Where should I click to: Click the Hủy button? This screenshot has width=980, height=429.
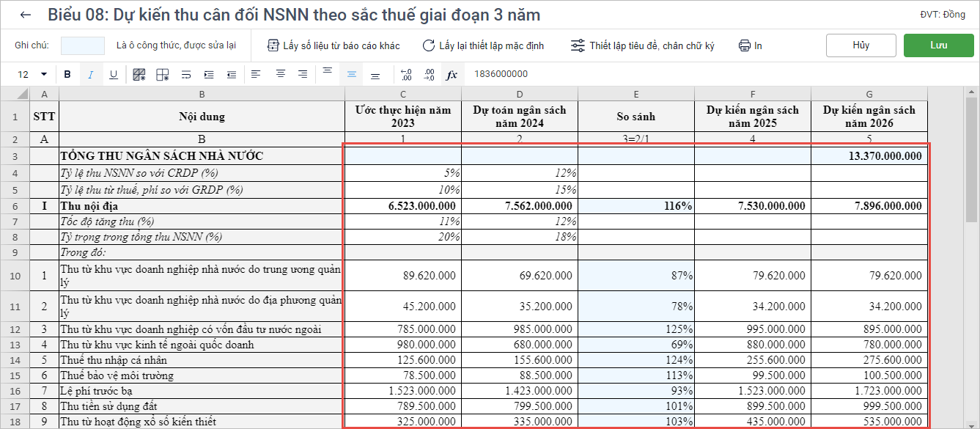(861, 45)
